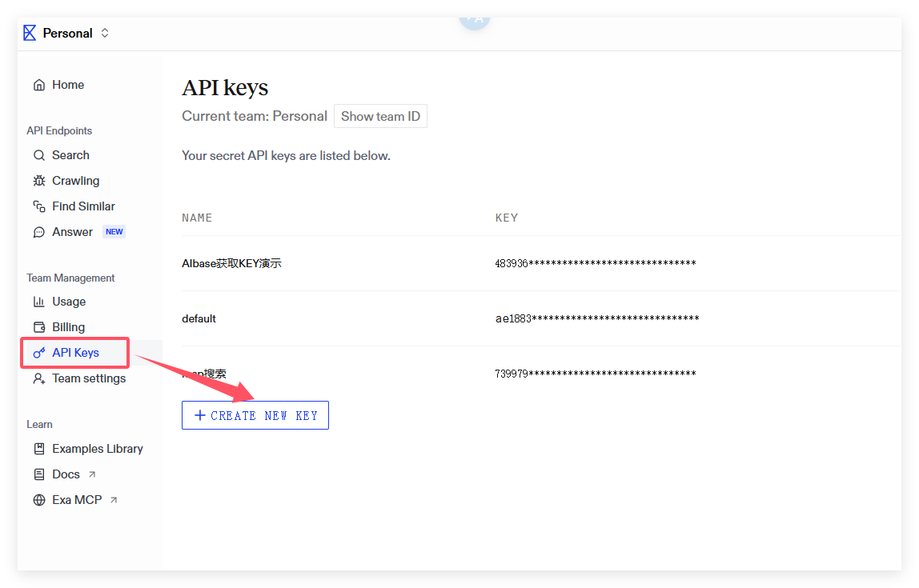
Task: Click the Home house icon
Action: (39, 85)
